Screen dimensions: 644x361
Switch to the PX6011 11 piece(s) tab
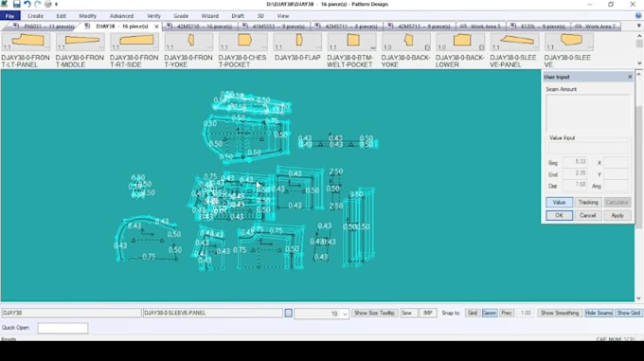(x=44, y=27)
